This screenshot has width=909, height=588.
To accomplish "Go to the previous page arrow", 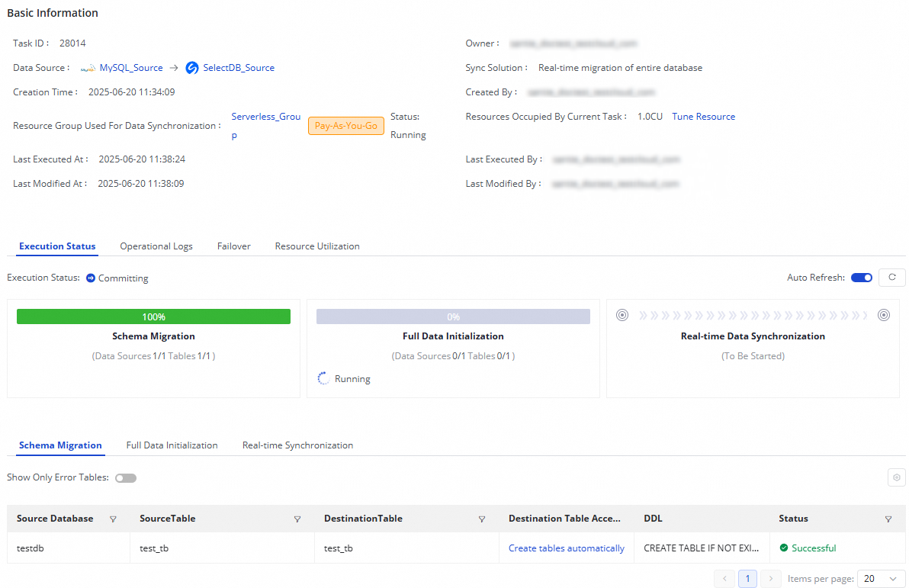I will (x=724, y=579).
